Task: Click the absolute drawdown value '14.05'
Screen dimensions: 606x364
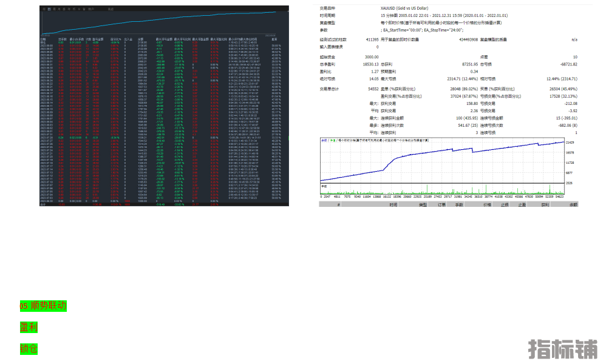Action: point(373,79)
